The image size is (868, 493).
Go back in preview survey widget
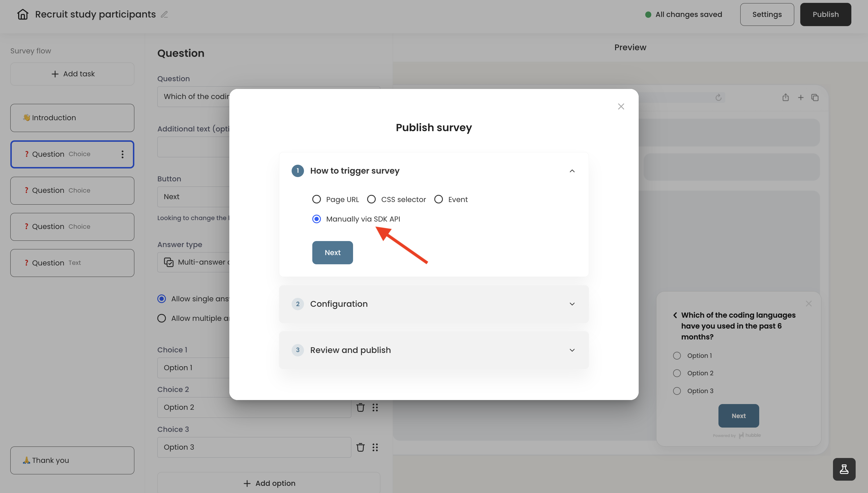[x=675, y=315]
